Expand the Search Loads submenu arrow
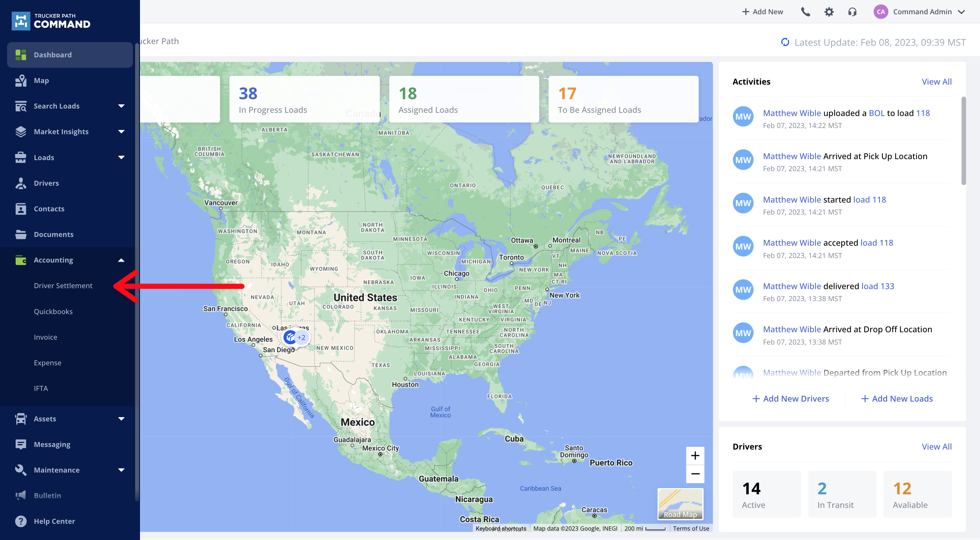 tap(121, 106)
